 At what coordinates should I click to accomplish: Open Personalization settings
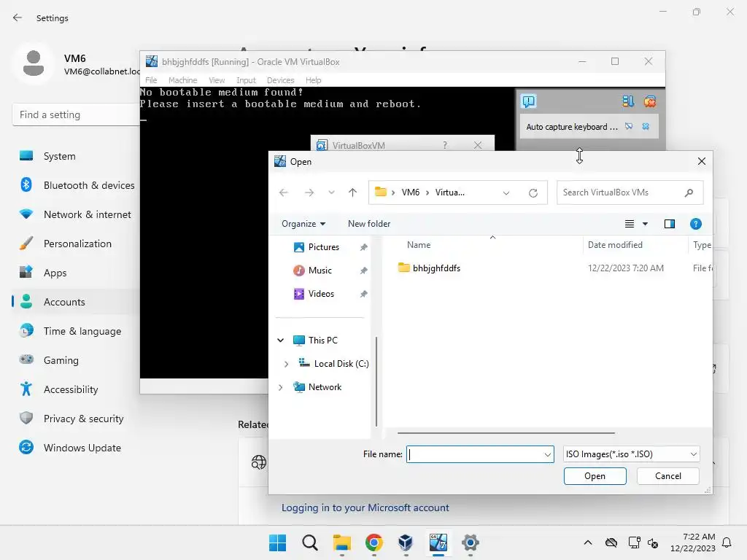pos(76,244)
